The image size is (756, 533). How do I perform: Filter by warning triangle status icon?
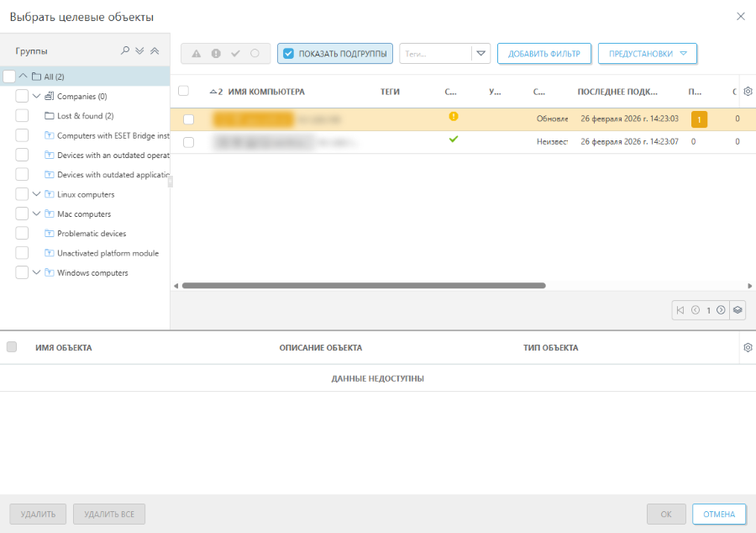pyautogui.click(x=197, y=54)
